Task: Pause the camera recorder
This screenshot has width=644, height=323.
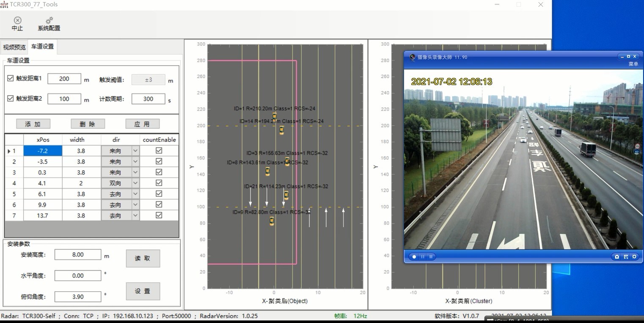Action: 423,257
